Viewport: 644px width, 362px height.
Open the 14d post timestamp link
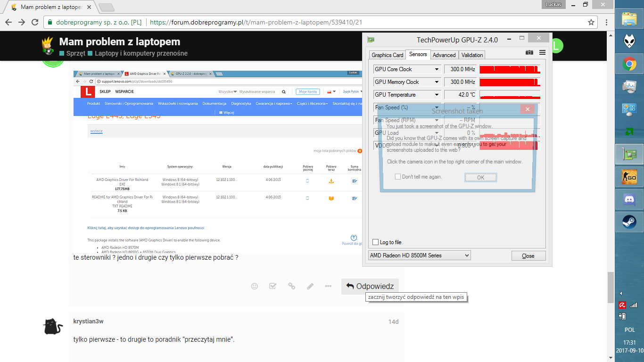[393, 322]
